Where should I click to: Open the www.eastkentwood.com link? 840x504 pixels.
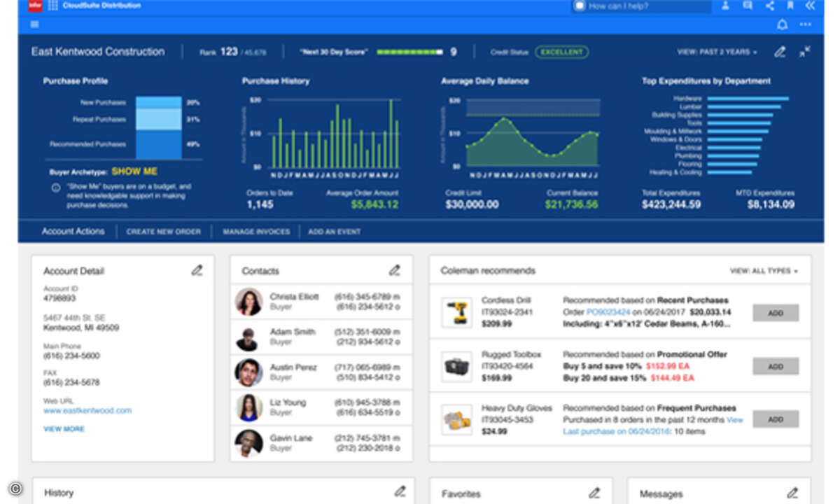tap(87, 411)
